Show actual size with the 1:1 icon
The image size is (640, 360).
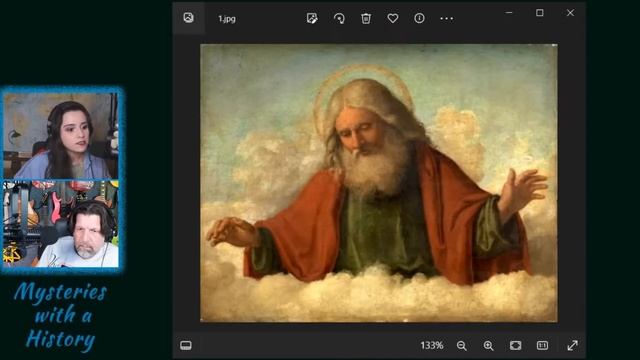click(x=542, y=345)
